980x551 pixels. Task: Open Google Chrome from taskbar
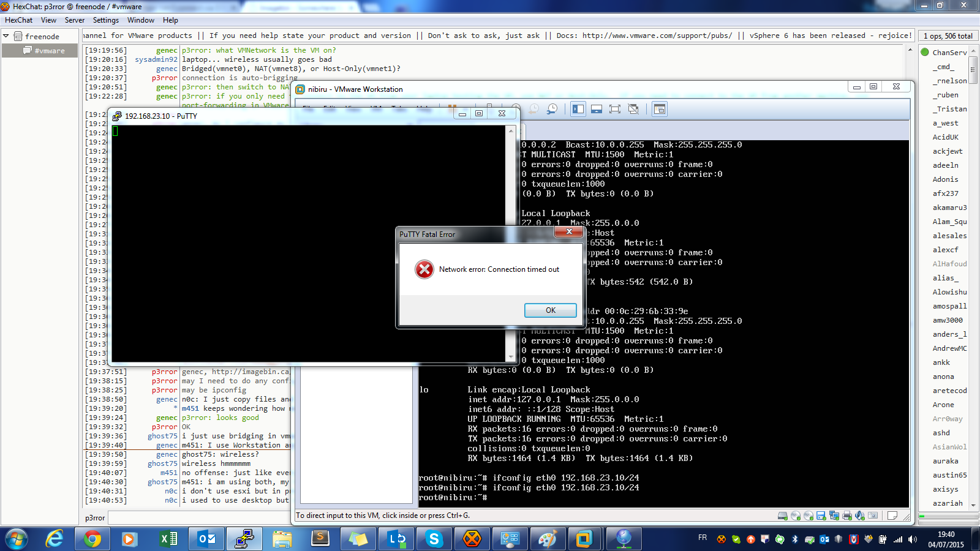coord(92,539)
